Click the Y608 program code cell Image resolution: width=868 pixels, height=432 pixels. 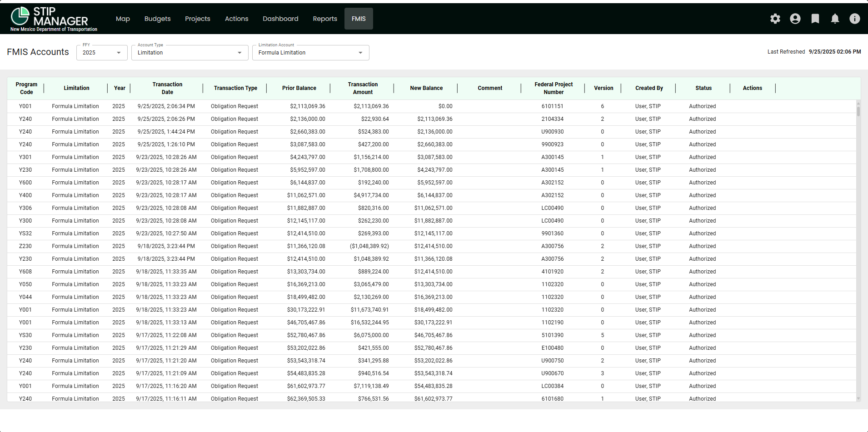pyautogui.click(x=25, y=272)
